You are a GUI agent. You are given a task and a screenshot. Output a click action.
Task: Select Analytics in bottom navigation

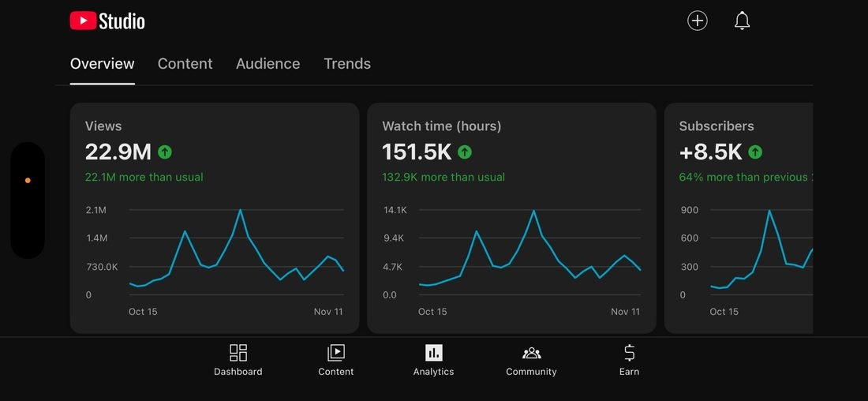pyautogui.click(x=433, y=360)
